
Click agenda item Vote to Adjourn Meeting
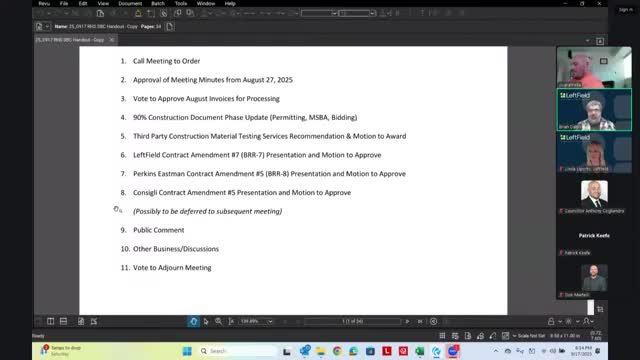172,268
